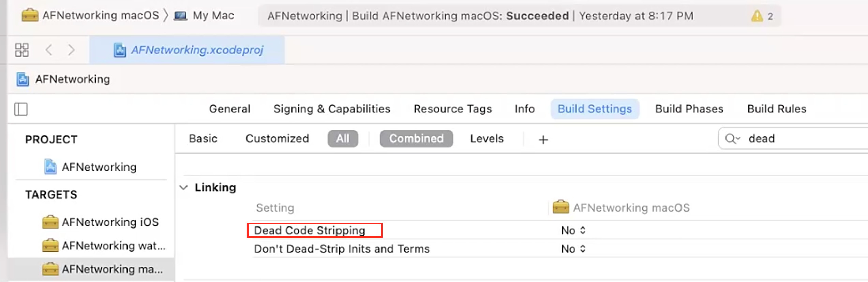868x282 pixels.
Task: Open the related items grid icon
Action: pyautogui.click(x=22, y=50)
